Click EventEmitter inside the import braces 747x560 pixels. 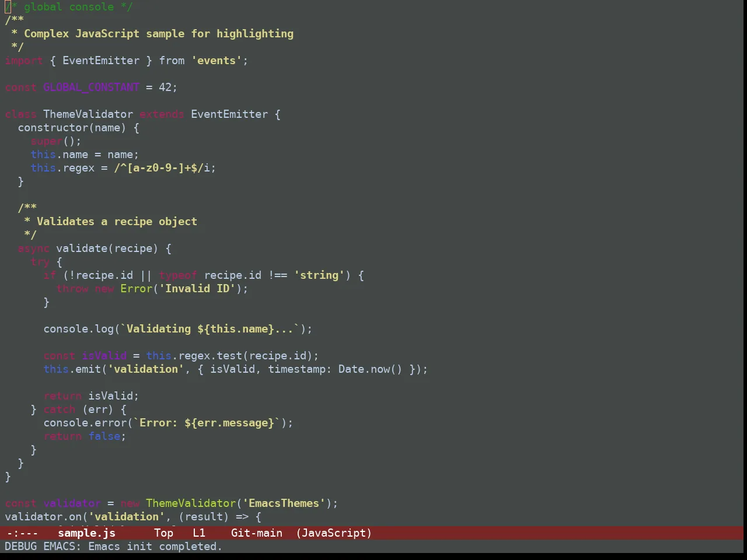(x=101, y=61)
